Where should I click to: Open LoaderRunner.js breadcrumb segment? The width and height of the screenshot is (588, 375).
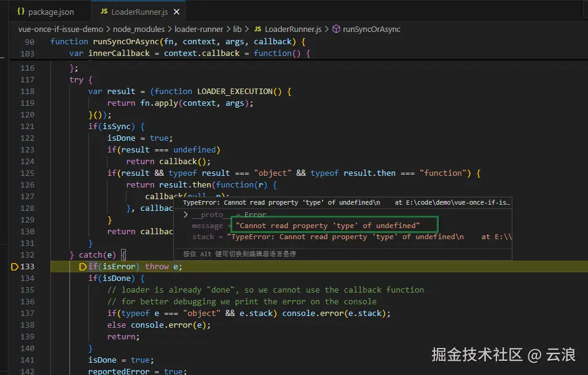(x=293, y=30)
